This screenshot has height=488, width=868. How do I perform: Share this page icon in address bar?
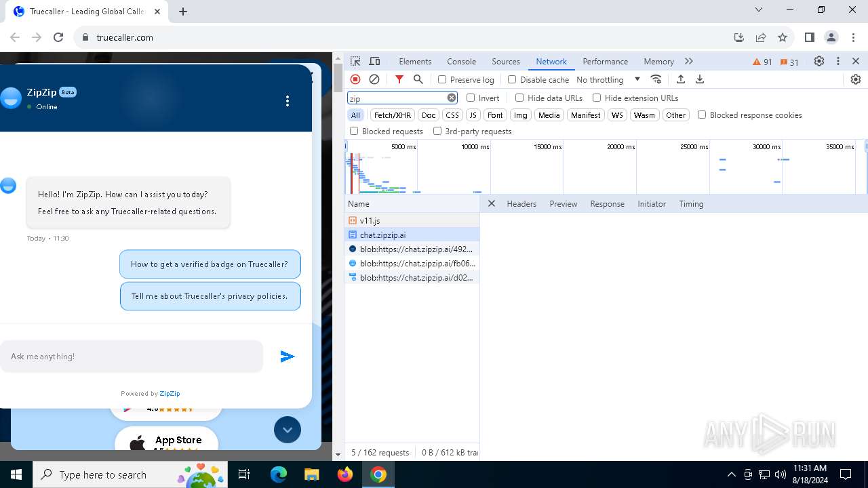tap(761, 37)
